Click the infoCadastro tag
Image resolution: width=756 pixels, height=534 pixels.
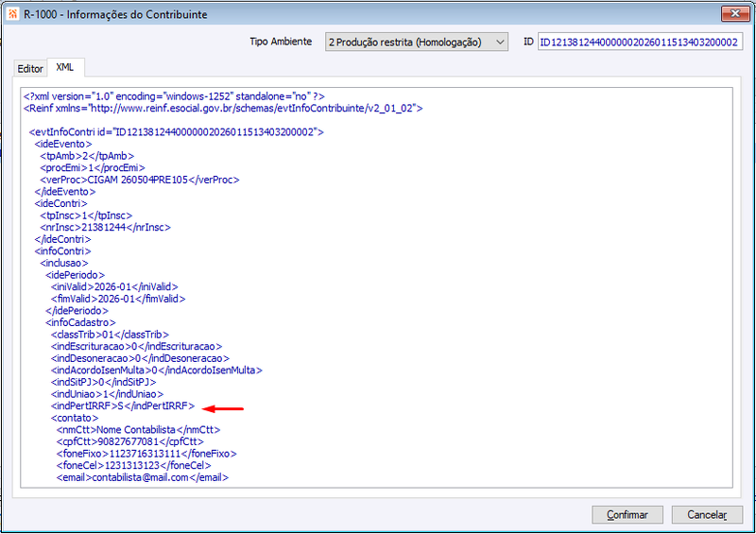point(80,322)
